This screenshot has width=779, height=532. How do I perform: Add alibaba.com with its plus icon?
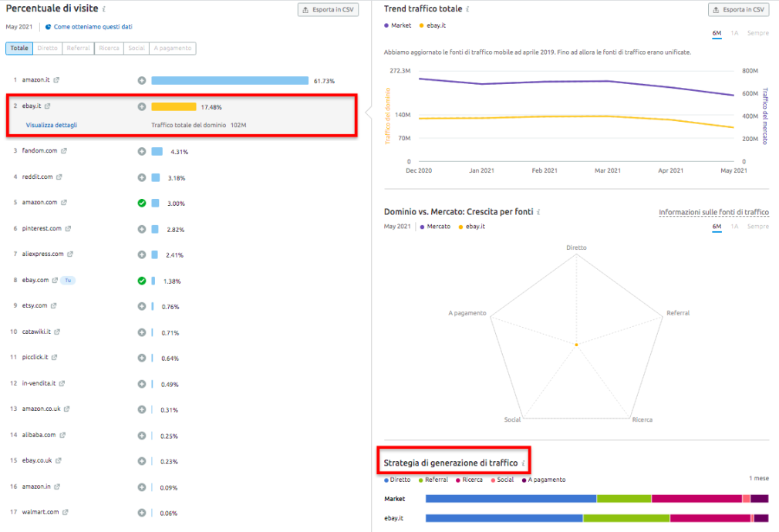142,436
